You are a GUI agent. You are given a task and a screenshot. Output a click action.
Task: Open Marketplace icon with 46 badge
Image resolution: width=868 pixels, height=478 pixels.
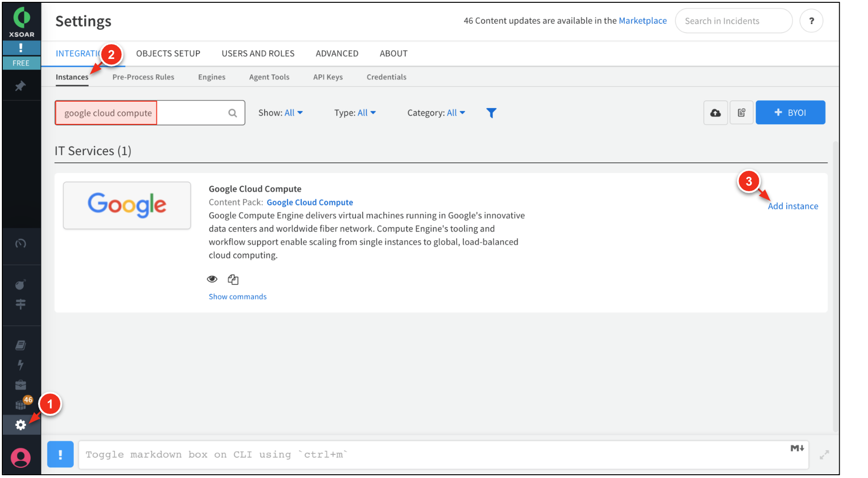pyautogui.click(x=21, y=405)
